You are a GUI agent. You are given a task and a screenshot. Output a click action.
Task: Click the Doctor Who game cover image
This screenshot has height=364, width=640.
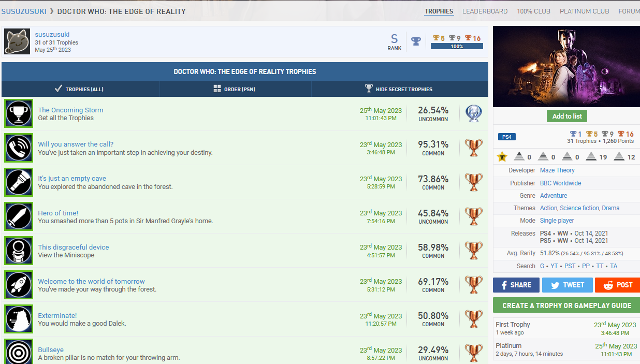click(x=566, y=67)
